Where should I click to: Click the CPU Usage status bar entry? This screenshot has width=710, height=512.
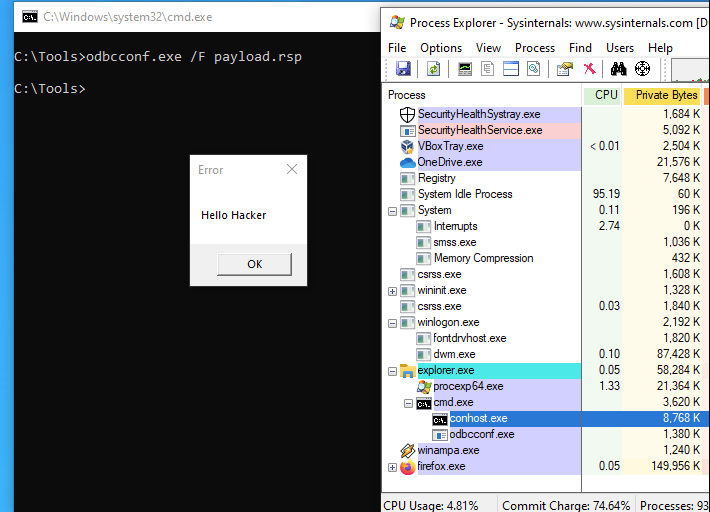[431, 506]
